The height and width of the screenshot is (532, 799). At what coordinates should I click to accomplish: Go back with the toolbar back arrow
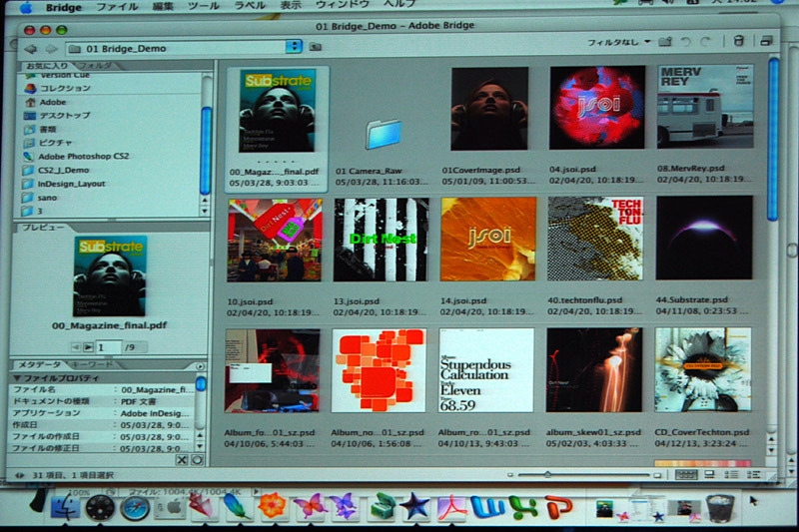point(31,49)
